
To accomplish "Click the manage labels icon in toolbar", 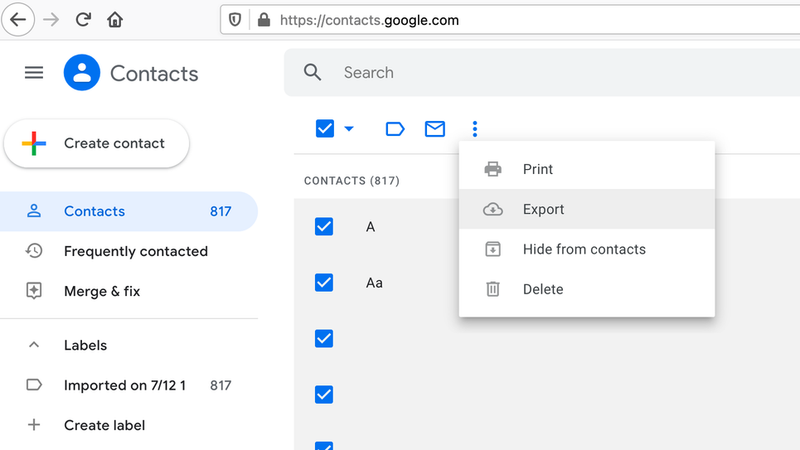I will pyautogui.click(x=395, y=129).
